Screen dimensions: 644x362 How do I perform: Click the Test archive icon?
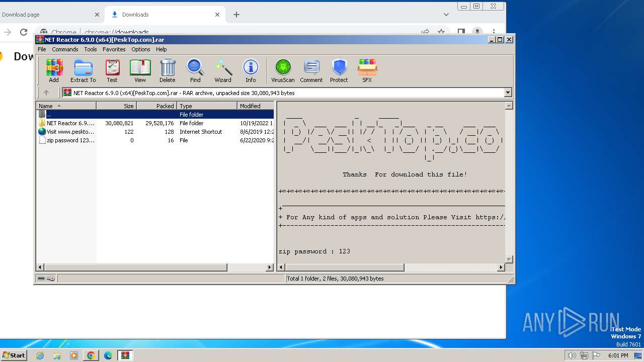pos(112,70)
